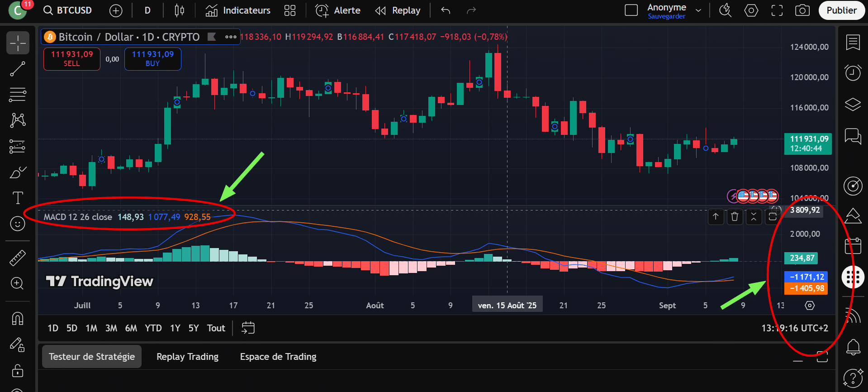Delete the MACD indicator pane
The image size is (868, 392).
coord(735,217)
